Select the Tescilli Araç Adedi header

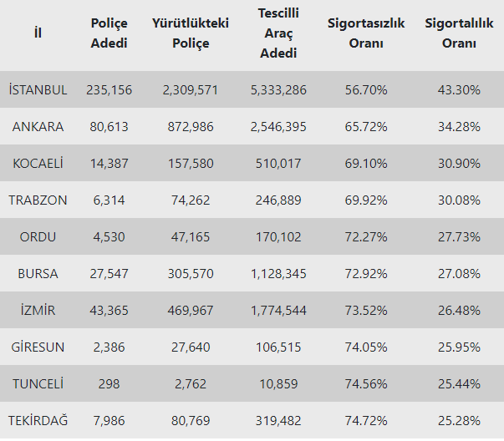click(278, 33)
